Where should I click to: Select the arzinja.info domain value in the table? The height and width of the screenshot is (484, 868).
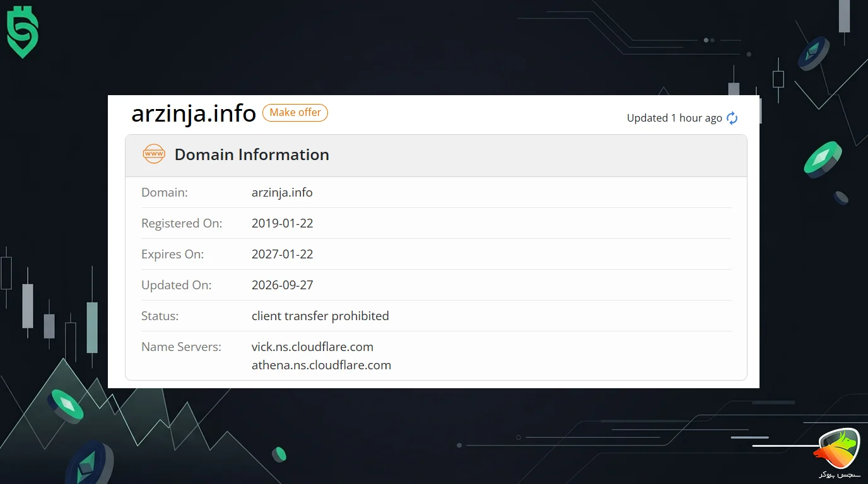(x=282, y=192)
